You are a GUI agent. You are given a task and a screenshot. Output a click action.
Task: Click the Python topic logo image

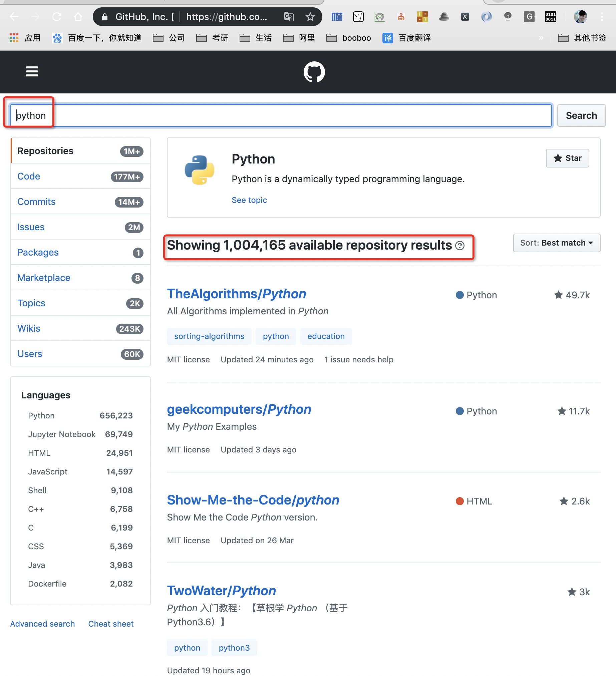[x=200, y=170]
